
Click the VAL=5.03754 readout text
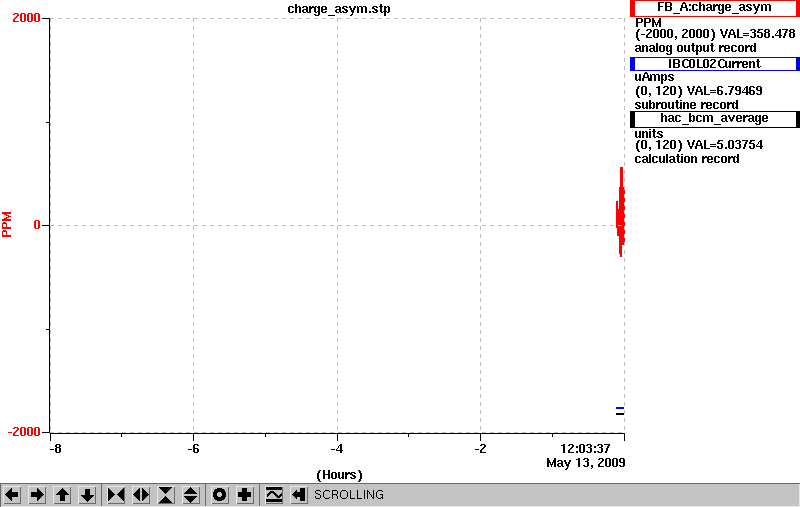click(x=725, y=145)
